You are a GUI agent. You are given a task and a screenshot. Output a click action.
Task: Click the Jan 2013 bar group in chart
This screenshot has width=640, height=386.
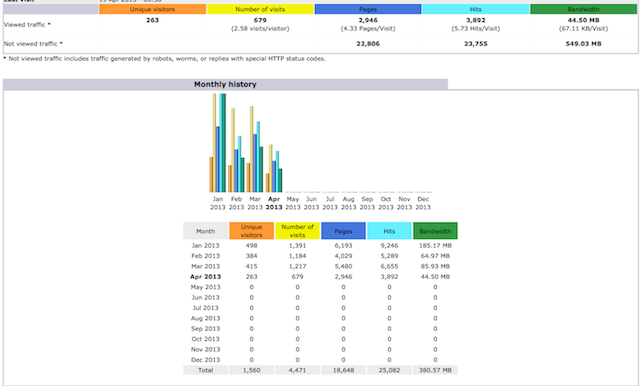pos(218,143)
